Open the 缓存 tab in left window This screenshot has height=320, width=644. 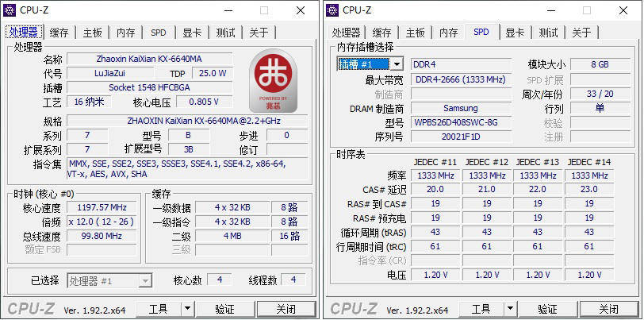tap(59, 33)
